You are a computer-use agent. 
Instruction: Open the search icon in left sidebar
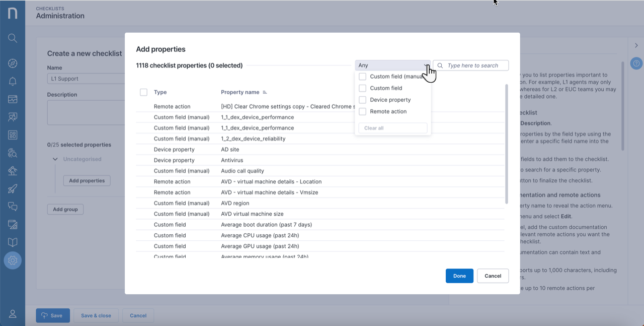point(13,38)
